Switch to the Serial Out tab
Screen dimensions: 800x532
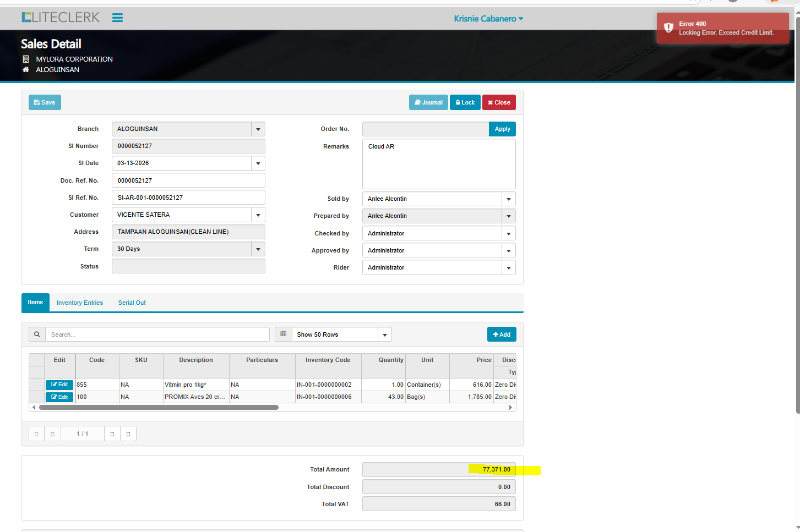(x=132, y=303)
